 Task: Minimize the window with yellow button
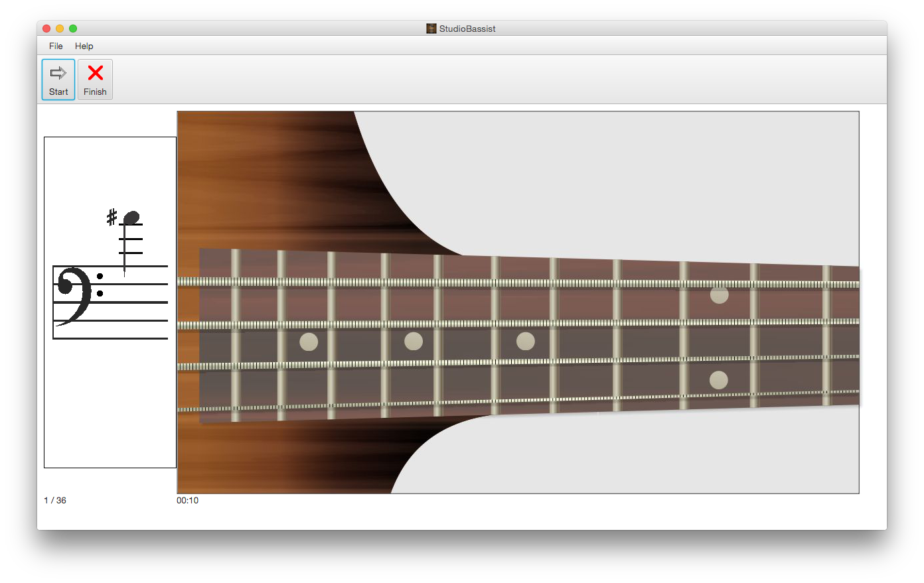point(60,29)
